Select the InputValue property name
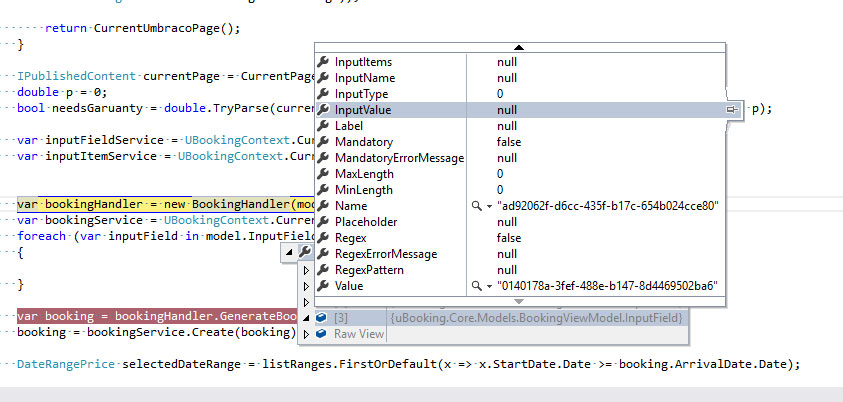The image size is (843, 402). 363,110
